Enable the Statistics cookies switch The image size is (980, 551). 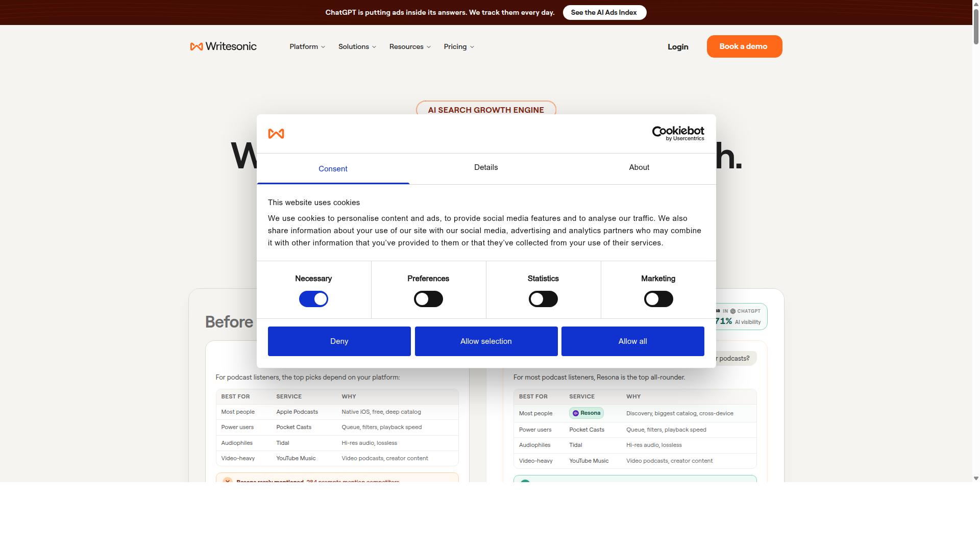(x=543, y=299)
